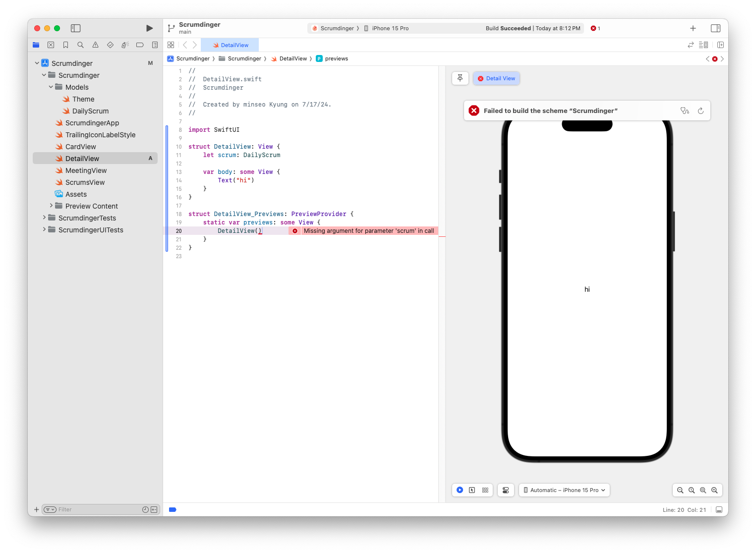Open diagnostics for failed build
Screen dimensions: 756x553
(x=685, y=111)
